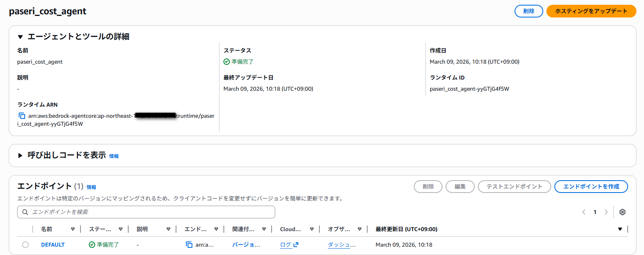Sort by 最終更新日 column arrow

(x=620, y=229)
